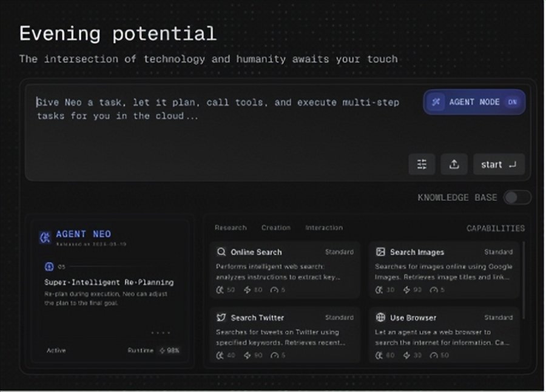The width and height of the screenshot is (546, 392).
Task: Click the Use Browser globe icon
Action: pos(380,317)
